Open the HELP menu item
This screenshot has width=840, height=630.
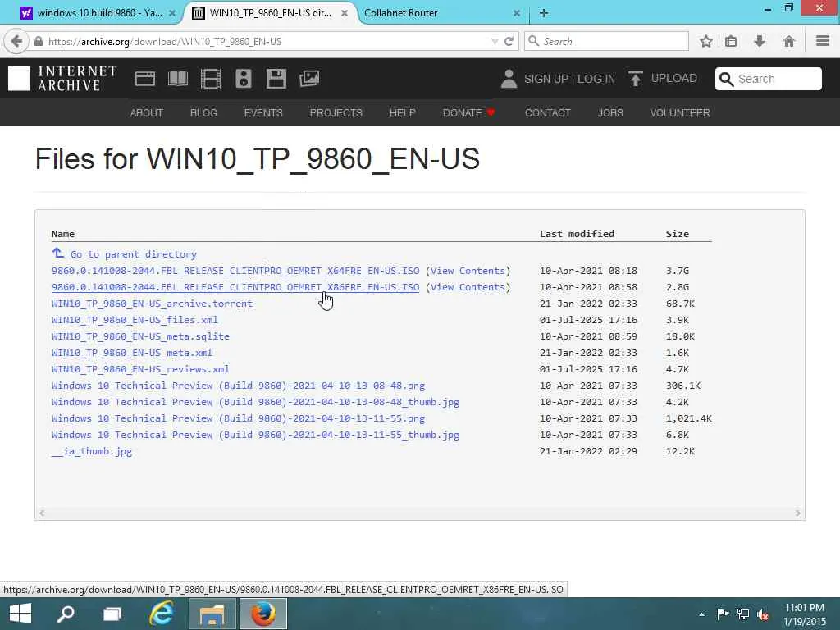[x=402, y=113]
